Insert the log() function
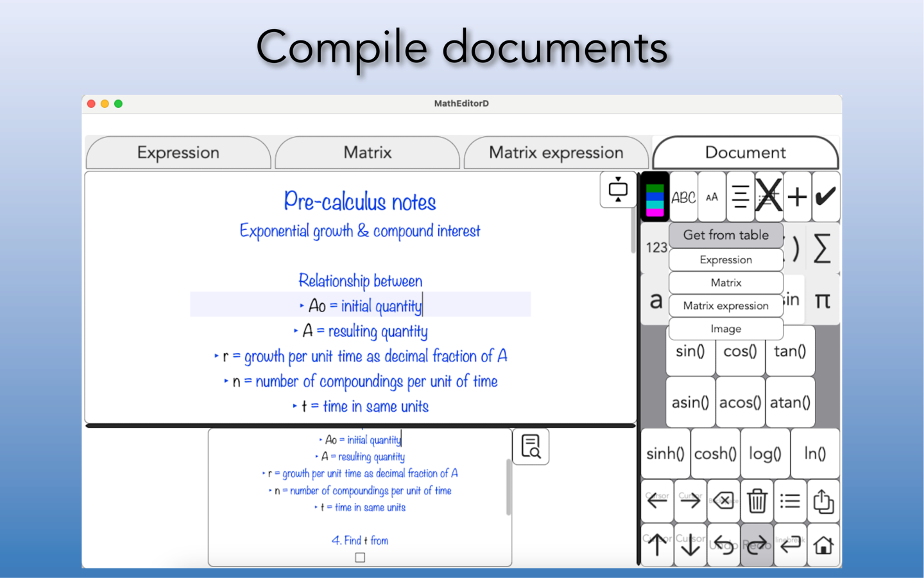 point(765,453)
